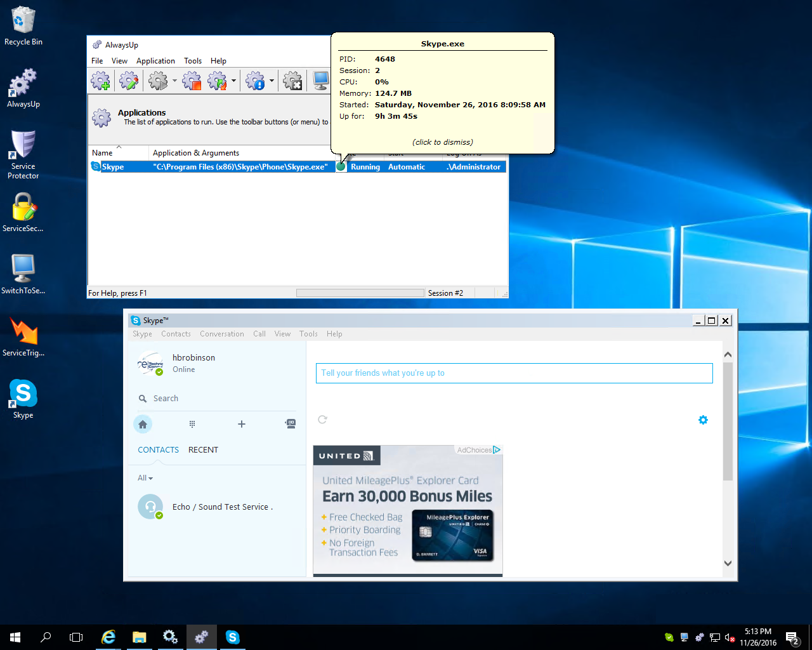Click the monitor icon in AlwaysUp toolbar

click(321, 81)
